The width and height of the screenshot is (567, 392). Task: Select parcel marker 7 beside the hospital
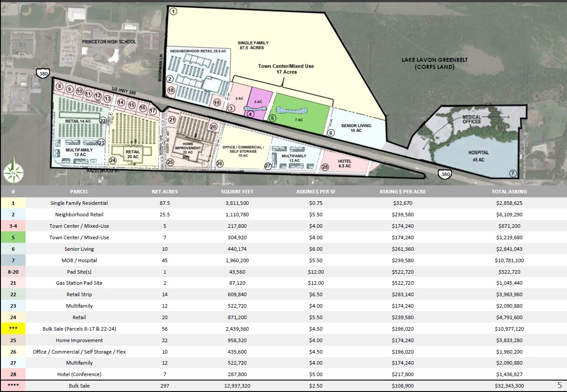(x=512, y=173)
